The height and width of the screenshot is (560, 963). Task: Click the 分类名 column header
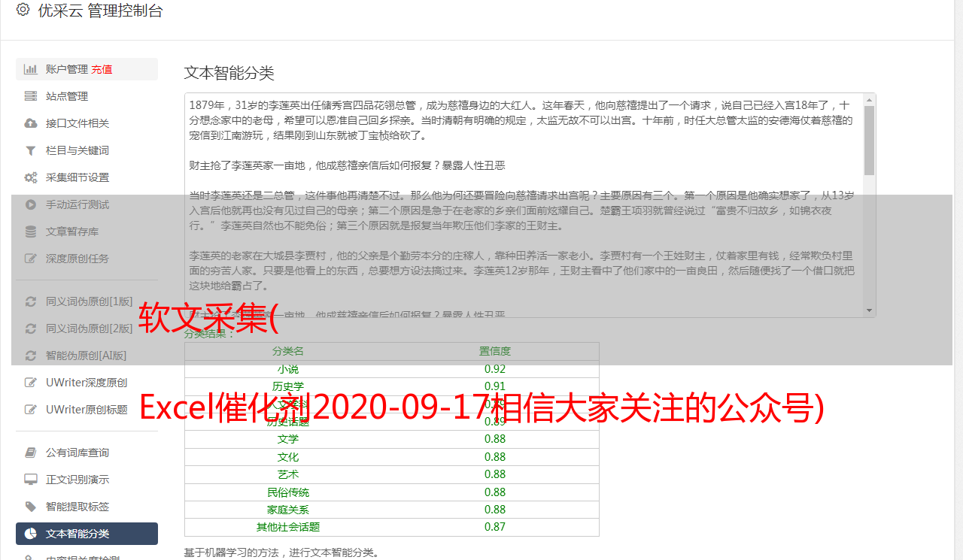coord(288,351)
